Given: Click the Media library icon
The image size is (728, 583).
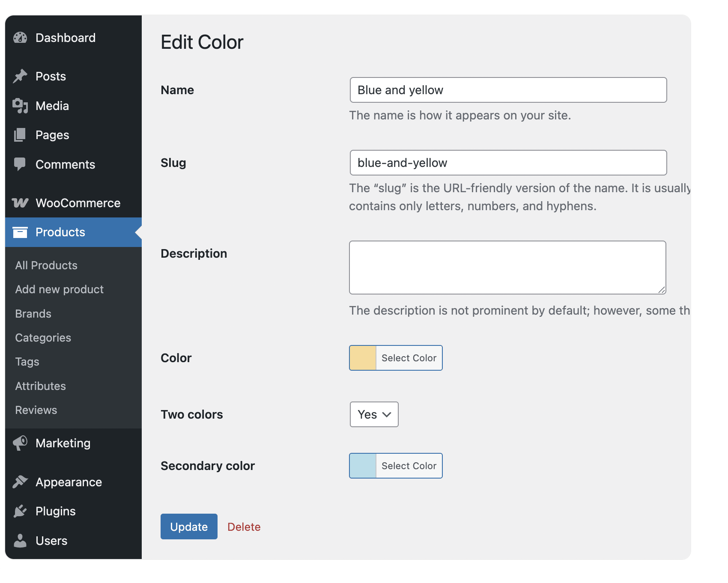Looking at the screenshot, I should (x=20, y=106).
